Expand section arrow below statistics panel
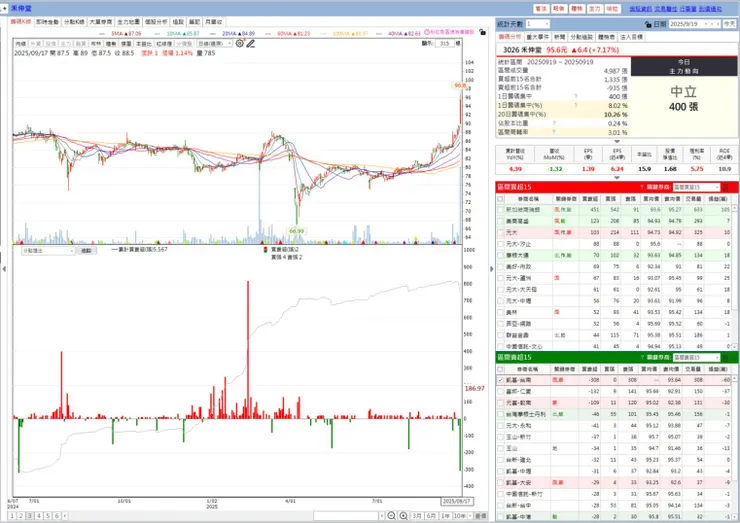This screenshot has width=740, height=523. [x=617, y=141]
